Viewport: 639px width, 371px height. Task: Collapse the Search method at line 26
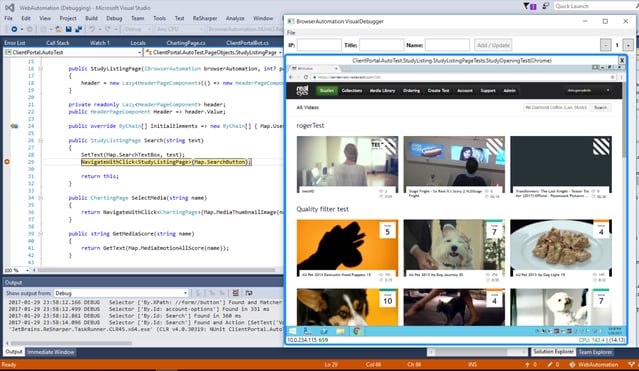coord(40,140)
